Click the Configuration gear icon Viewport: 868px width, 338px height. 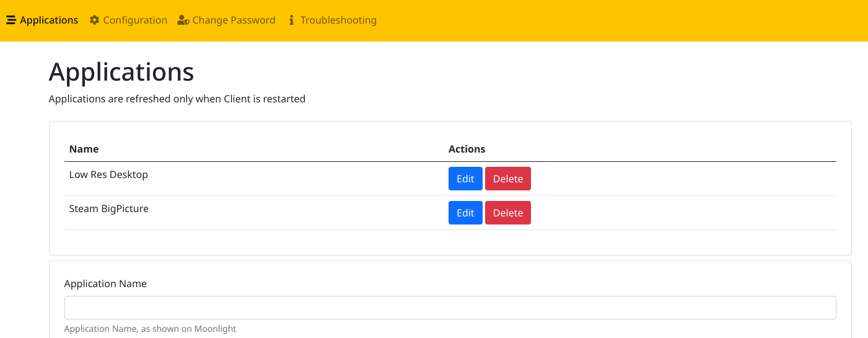point(94,20)
